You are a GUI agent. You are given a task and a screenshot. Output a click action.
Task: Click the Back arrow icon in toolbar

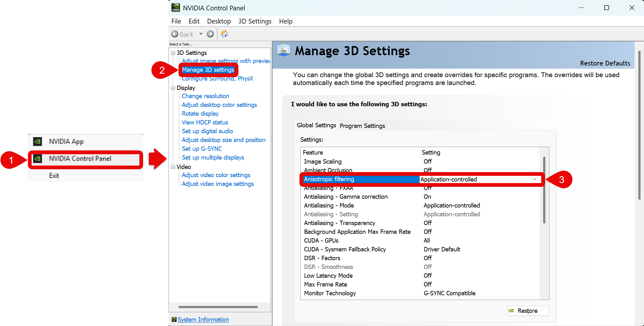[x=175, y=34]
